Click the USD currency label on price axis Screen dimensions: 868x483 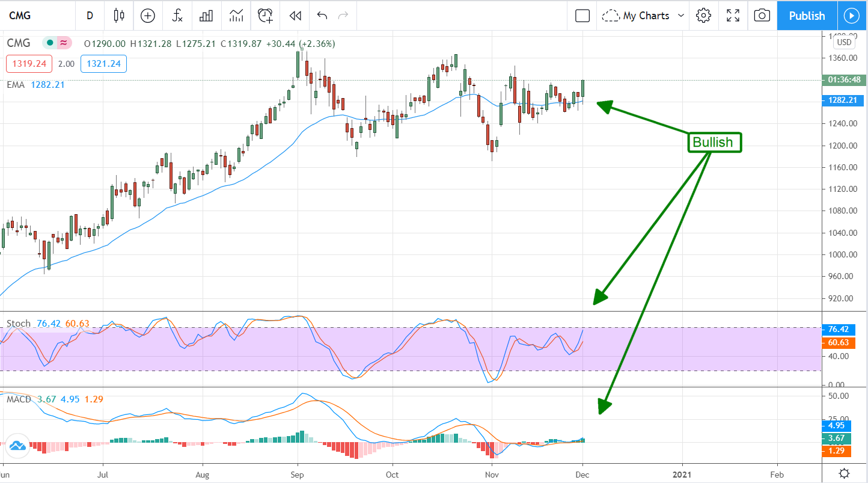click(x=844, y=42)
